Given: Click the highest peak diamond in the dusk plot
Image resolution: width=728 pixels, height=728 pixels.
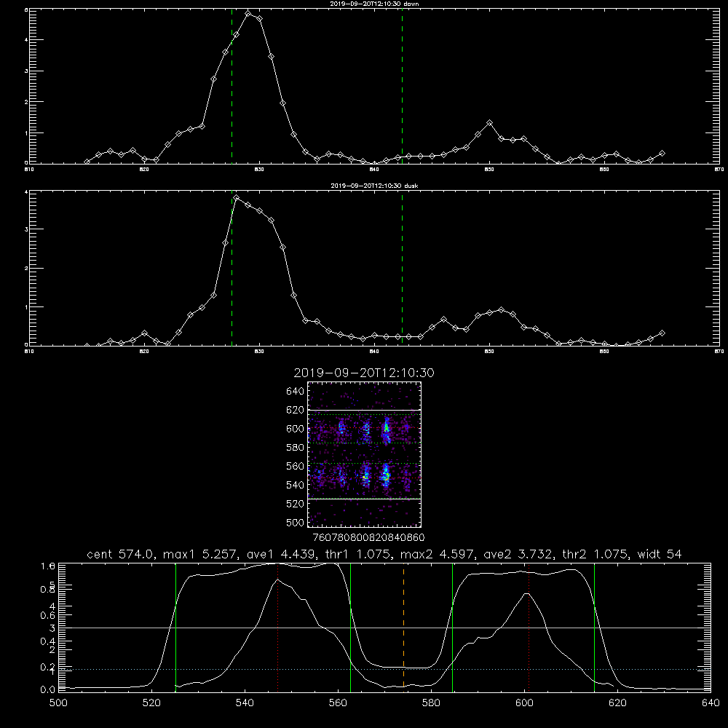Looking at the screenshot, I should [237, 198].
